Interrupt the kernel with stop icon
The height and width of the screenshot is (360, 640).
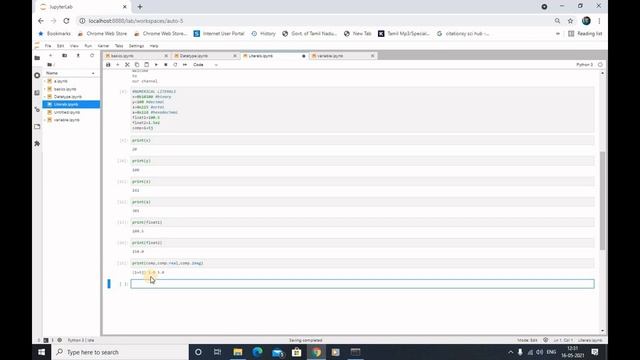(x=166, y=65)
